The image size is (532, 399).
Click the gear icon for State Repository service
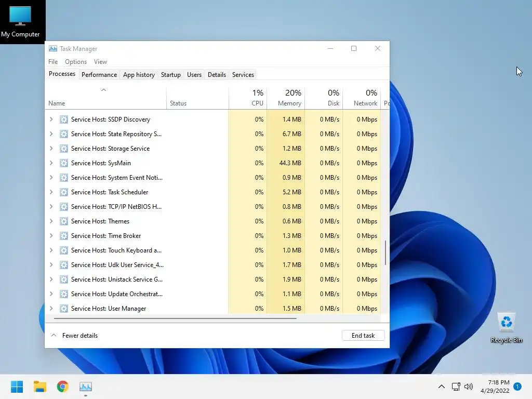64,134
